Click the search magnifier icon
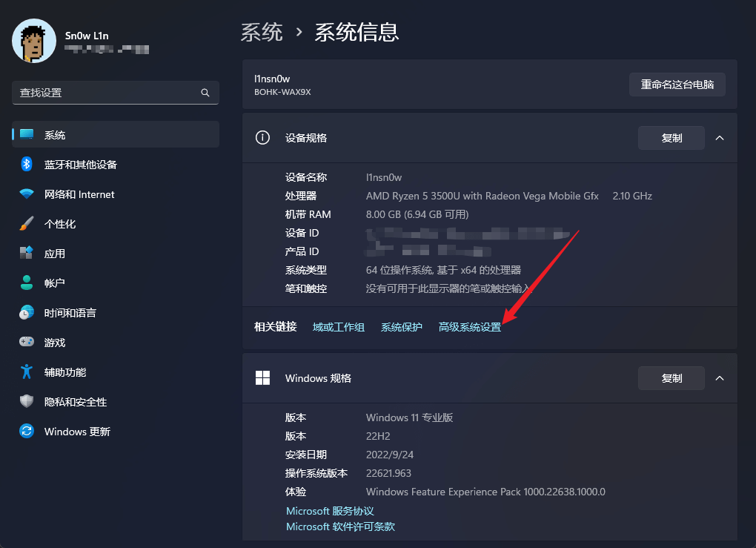 [205, 93]
